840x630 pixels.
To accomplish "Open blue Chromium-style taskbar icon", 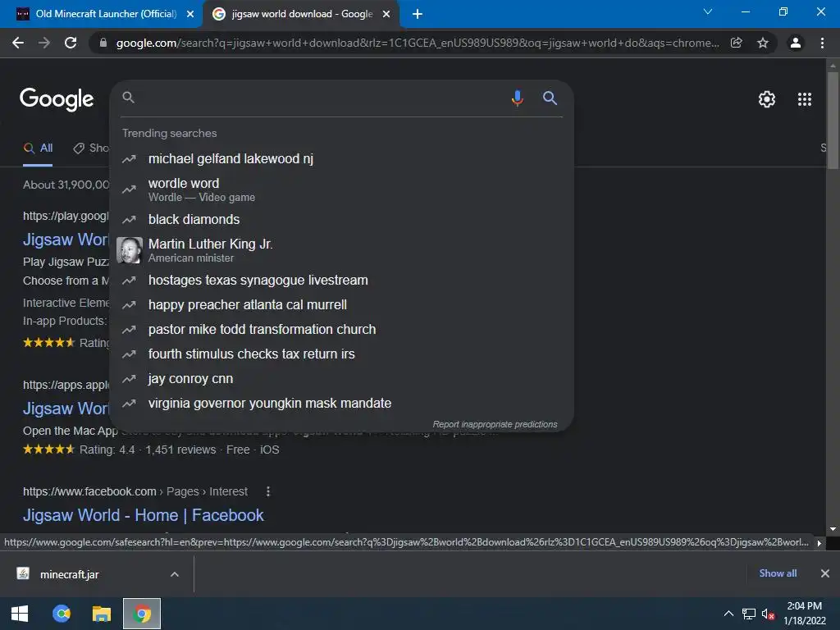I will pos(61,614).
